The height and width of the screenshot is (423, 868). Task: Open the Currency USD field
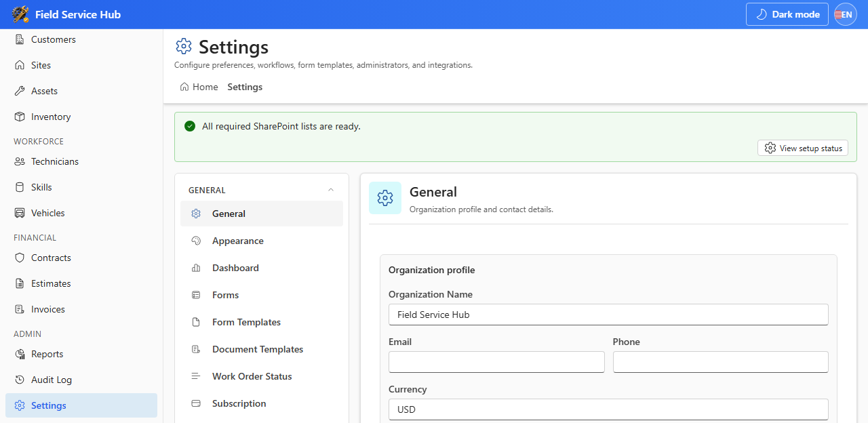pos(608,409)
